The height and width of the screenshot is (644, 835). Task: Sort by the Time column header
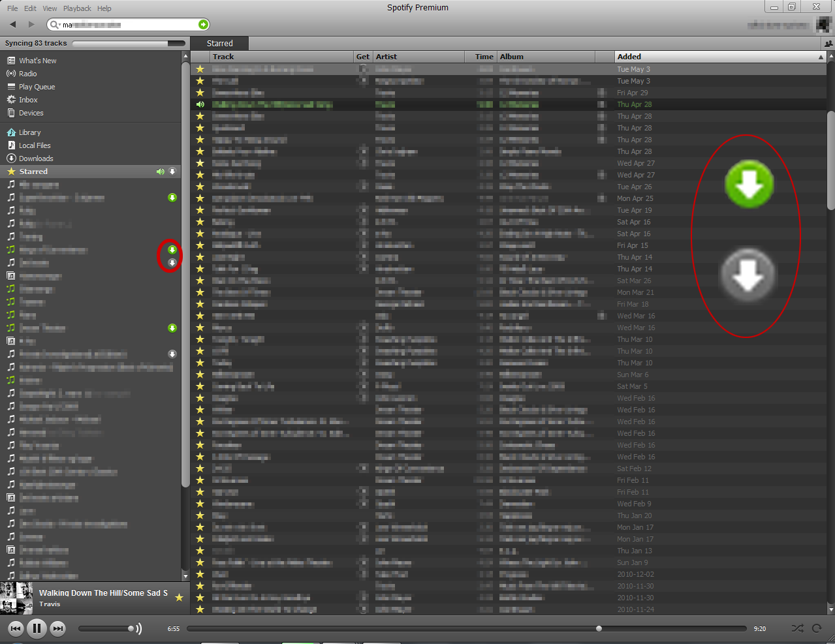[481, 57]
